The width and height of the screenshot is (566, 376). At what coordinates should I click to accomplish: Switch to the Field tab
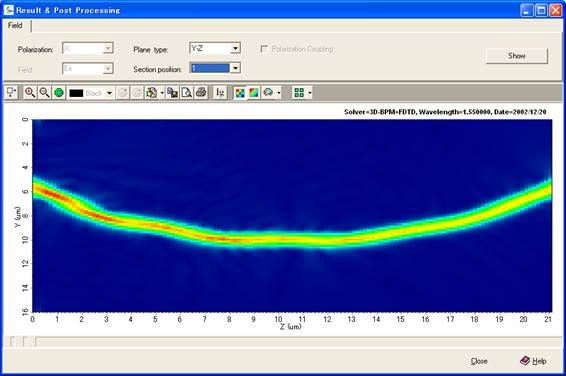tap(15, 25)
